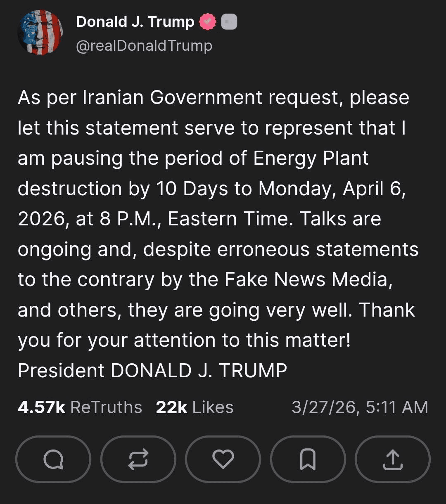The image size is (446, 504).
Task: ReTruth this post using the arrows icon
Action: 138,459
